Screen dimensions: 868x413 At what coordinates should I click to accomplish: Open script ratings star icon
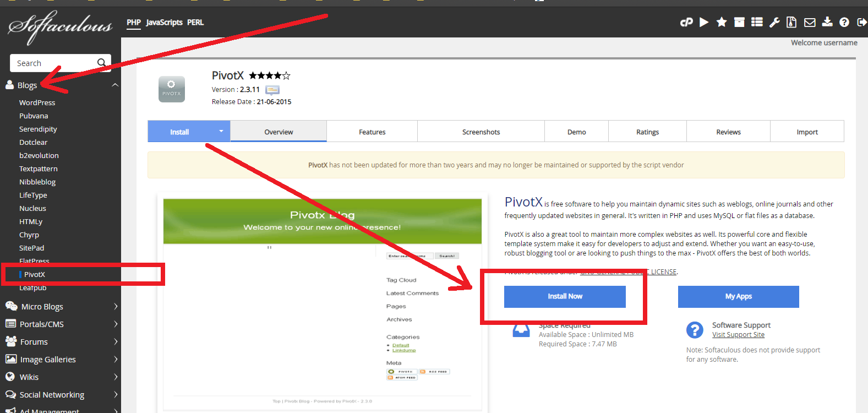click(722, 22)
